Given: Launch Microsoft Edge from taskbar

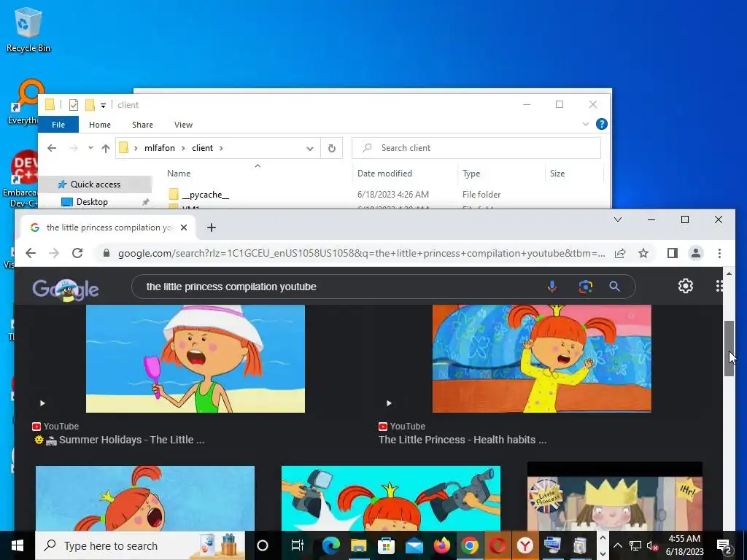Looking at the screenshot, I should point(330,545).
